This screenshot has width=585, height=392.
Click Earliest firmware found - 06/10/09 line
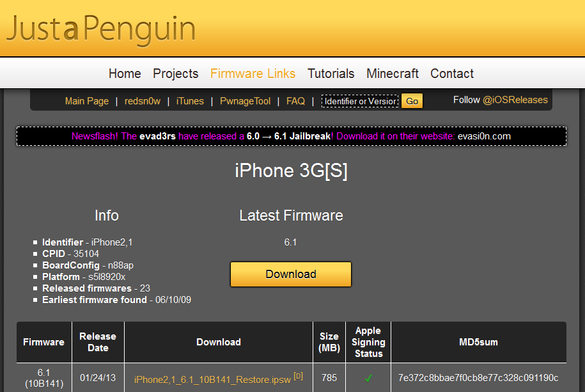coord(116,300)
